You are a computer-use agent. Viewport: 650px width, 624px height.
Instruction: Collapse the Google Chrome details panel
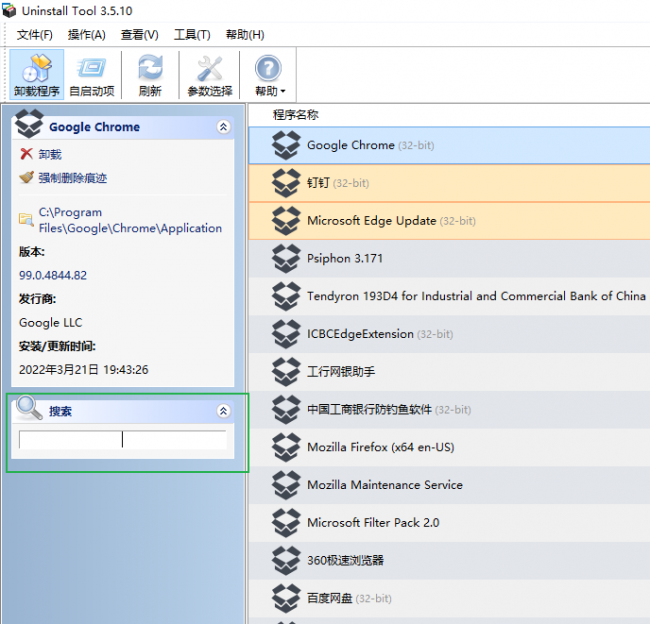click(223, 127)
